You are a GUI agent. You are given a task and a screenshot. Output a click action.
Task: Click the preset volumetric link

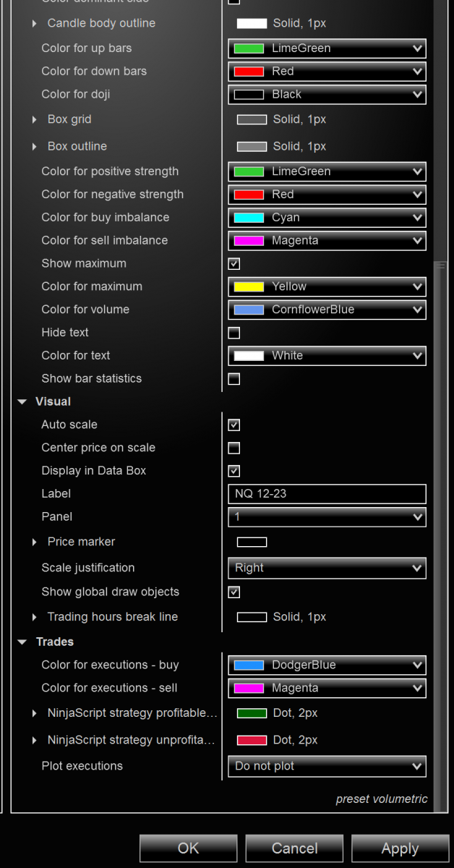[x=382, y=799]
